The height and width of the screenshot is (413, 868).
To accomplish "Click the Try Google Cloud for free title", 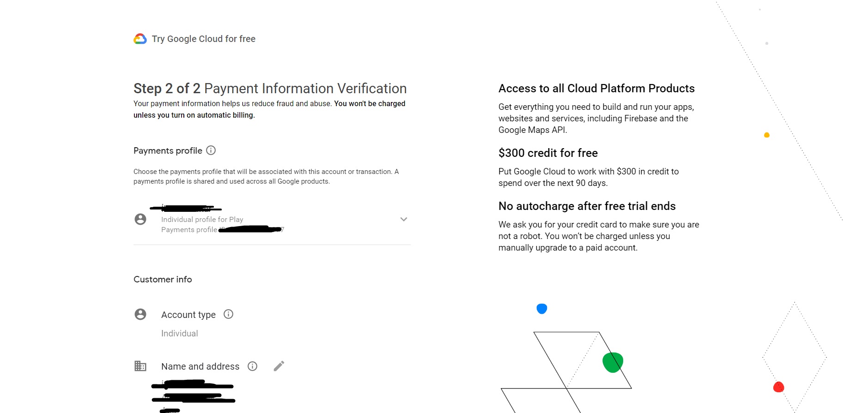I will pos(203,39).
